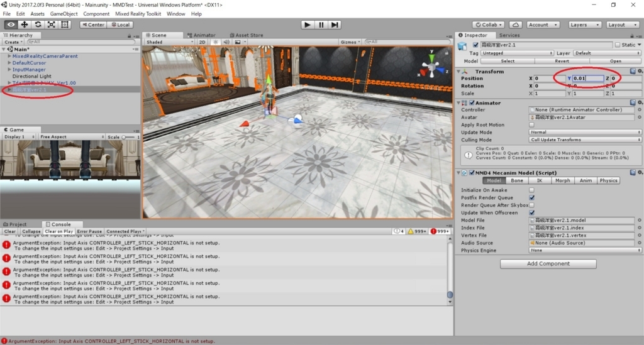Image resolution: width=644 pixels, height=345 pixels.
Task: Toggle 2D view in Scene
Action: [202, 42]
